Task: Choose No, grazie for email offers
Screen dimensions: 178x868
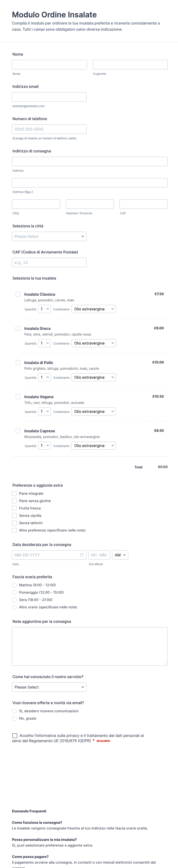Action: [14, 718]
